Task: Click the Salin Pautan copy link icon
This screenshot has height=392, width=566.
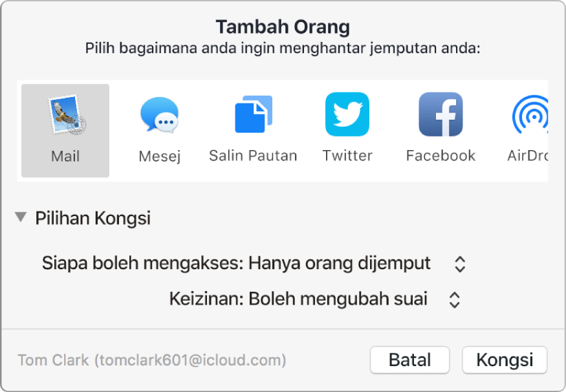Action: (253, 114)
